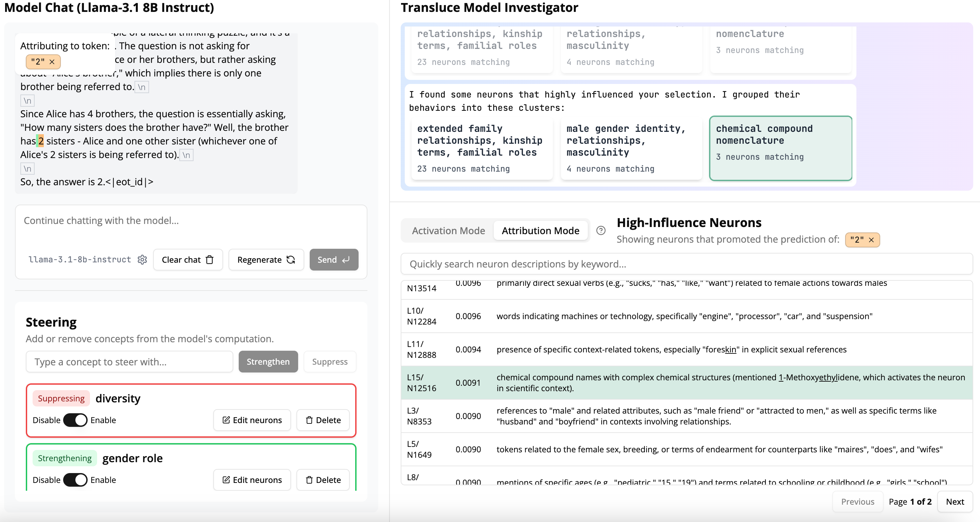Toggle the diversity steering enable switch
The height and width of the screenshot is (522, 980).
[75, 420]
